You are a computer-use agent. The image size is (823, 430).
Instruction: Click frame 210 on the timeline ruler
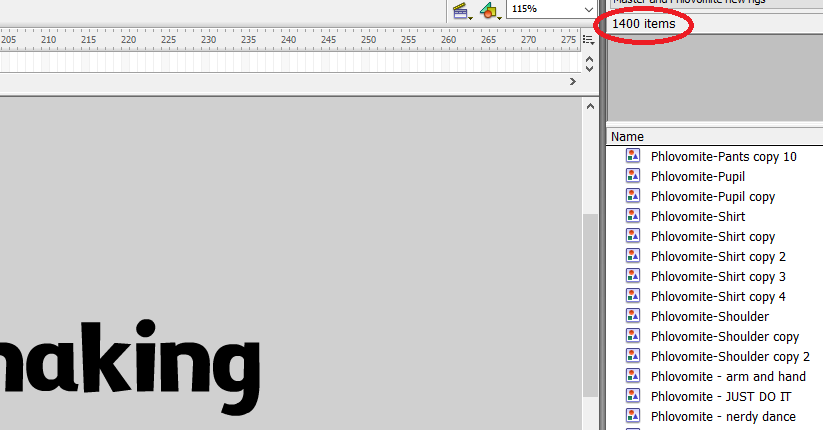tap(48, 40)
